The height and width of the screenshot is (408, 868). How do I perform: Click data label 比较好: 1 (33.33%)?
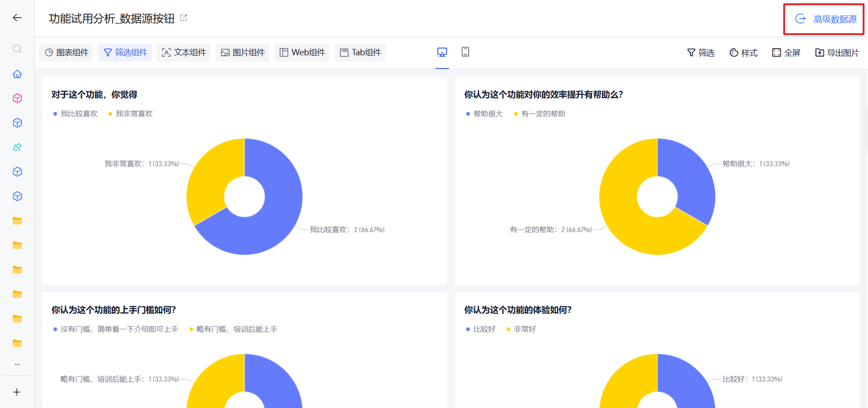pos(753,379)
